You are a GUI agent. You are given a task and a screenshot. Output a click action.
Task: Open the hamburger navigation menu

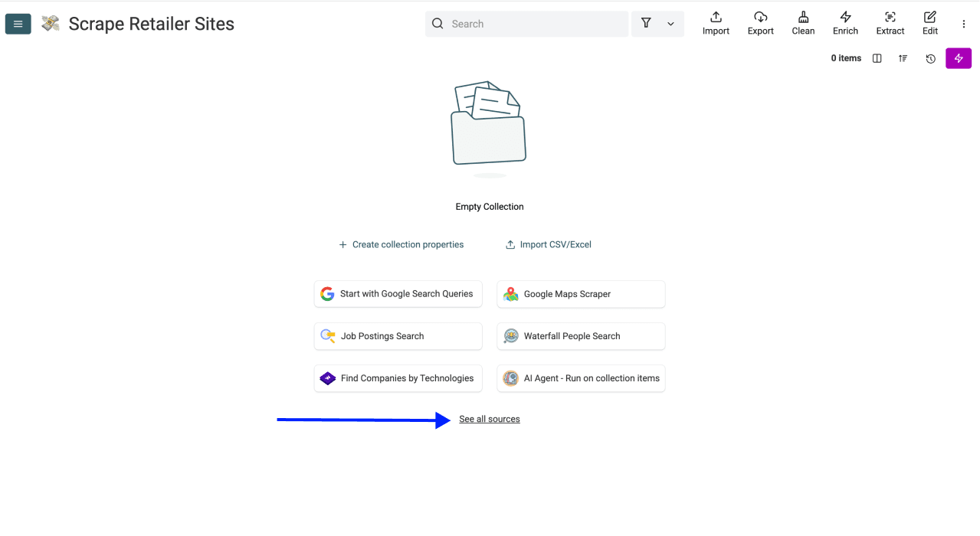tap(18, 23)
